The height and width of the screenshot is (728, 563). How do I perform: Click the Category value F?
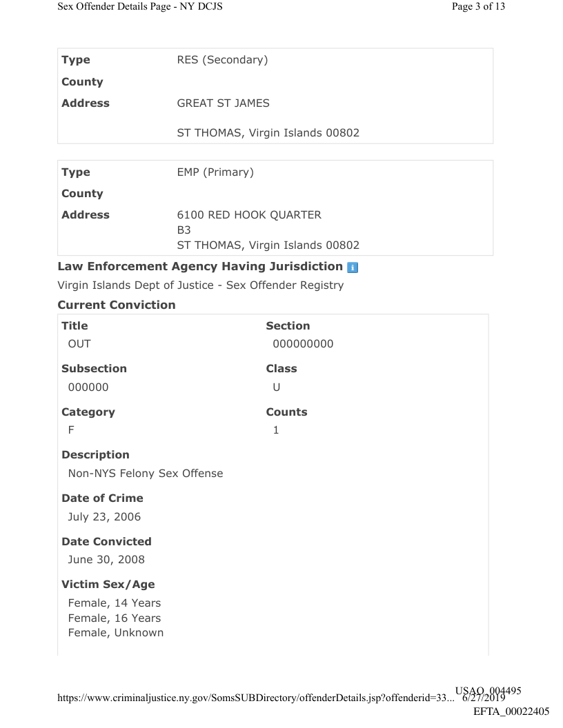point(71,430)
